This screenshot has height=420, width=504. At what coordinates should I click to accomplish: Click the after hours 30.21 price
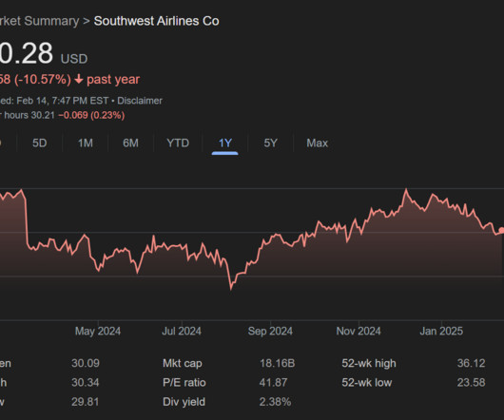point(43,115)
